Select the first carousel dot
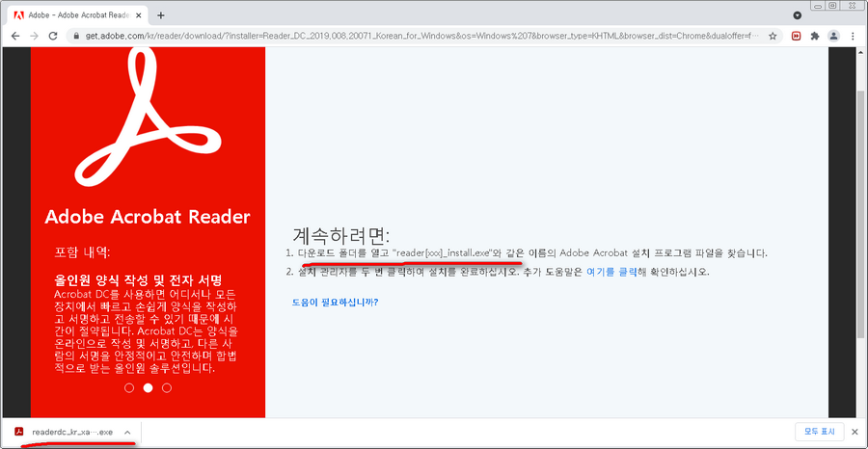 click(x=129, y=387)
